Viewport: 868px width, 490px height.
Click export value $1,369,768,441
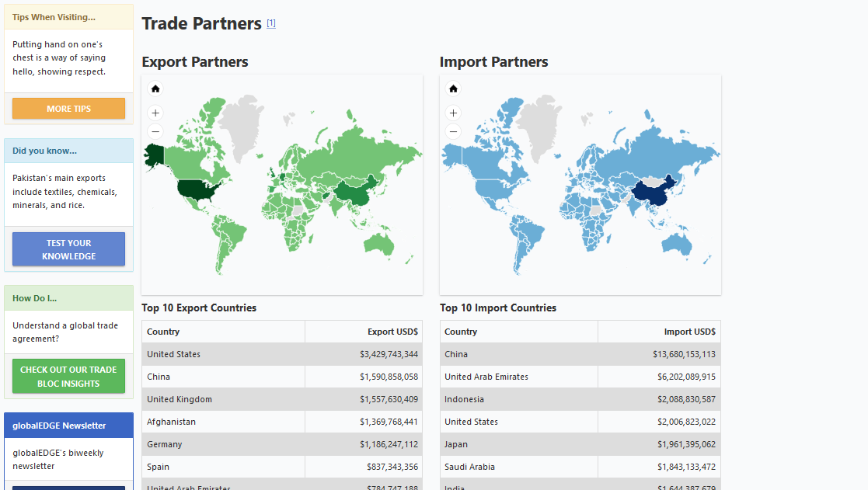[x=389, y=422]
